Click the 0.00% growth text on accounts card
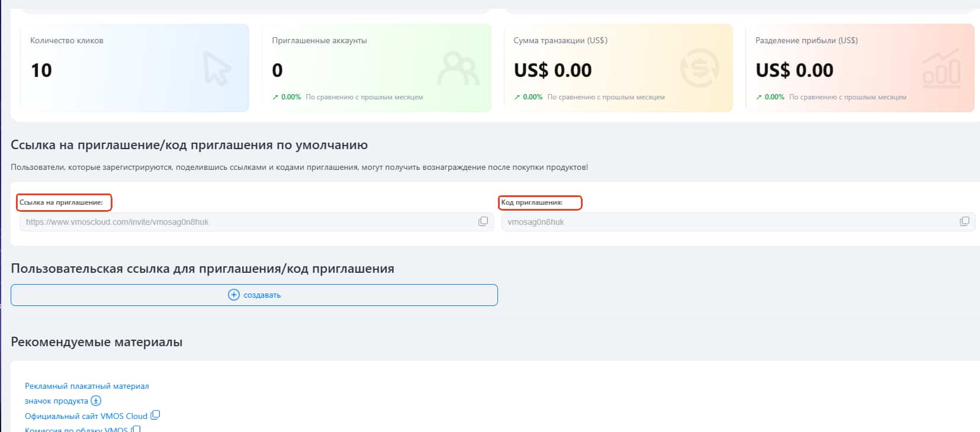This screenshot has height=432, width=980. click(x=291, y=96)
